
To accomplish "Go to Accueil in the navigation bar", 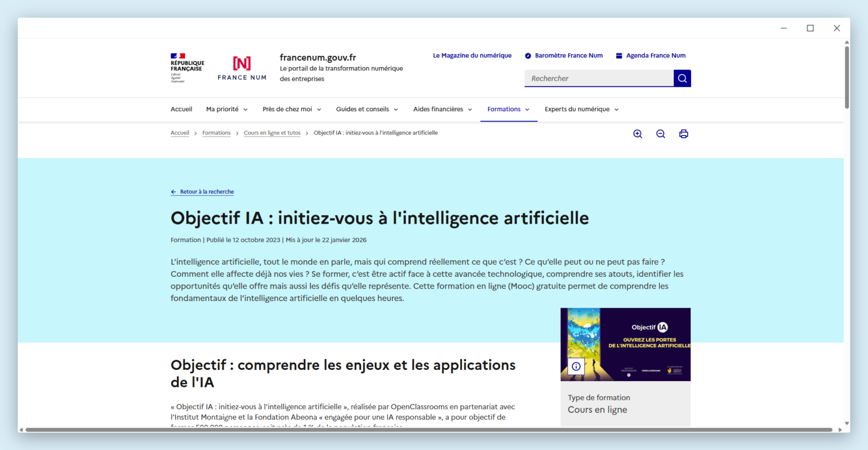I will pyautogui.click(x=181, y=110).
